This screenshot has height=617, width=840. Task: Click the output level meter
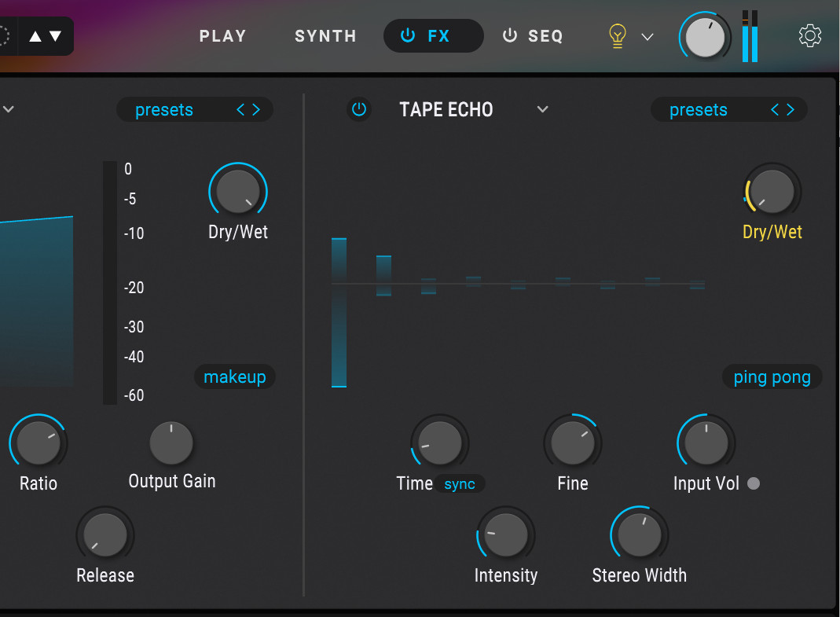click(x=750, y=36)
